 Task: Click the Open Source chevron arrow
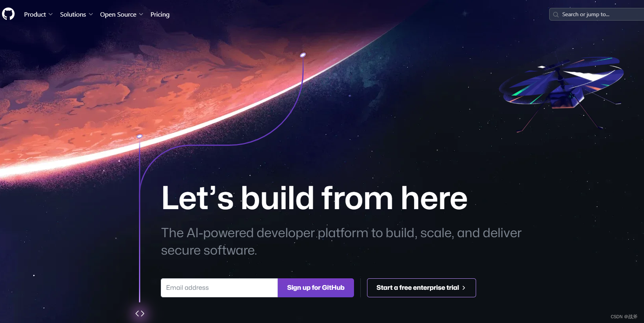click(x=141, y=14)
